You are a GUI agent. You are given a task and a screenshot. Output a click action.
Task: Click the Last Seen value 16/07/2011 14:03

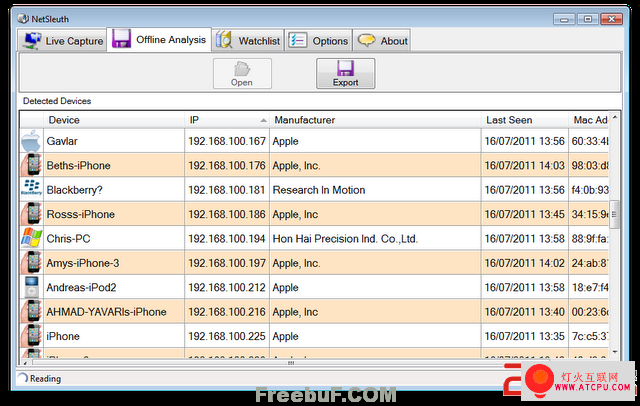tap(524, 165)
